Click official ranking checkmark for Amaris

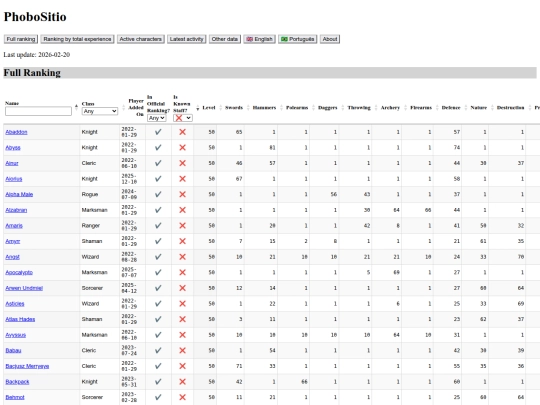click(158, 226)
